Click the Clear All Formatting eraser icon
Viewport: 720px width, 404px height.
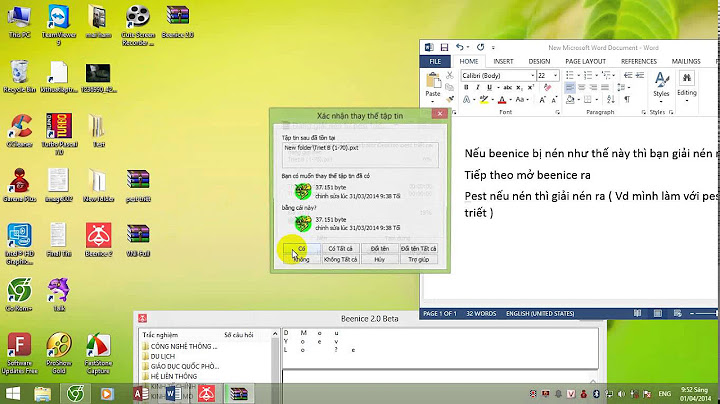[547, 87]
